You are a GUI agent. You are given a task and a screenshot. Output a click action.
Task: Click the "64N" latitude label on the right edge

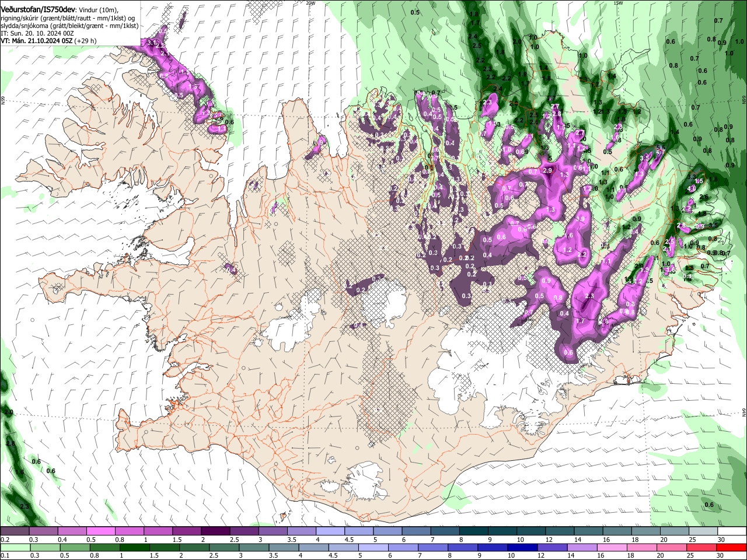(744, 412)
